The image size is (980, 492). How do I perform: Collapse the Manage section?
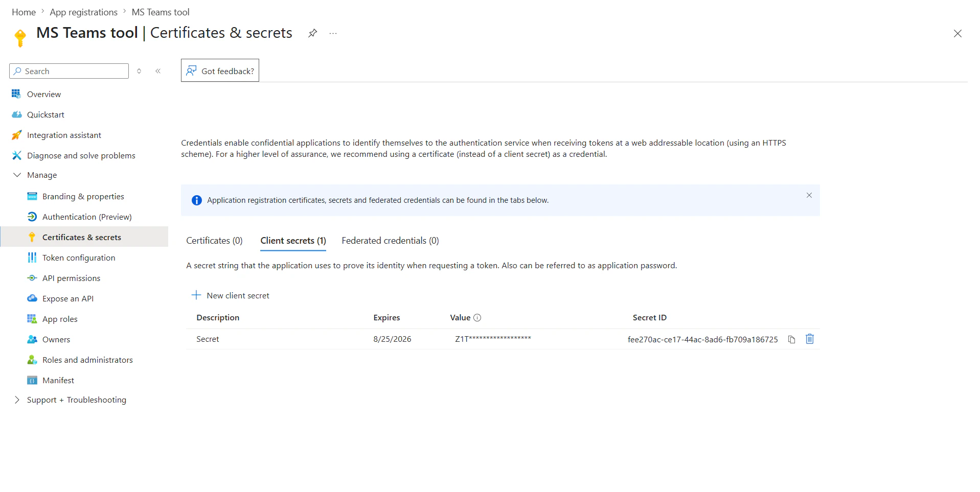(x=17, y=175)
